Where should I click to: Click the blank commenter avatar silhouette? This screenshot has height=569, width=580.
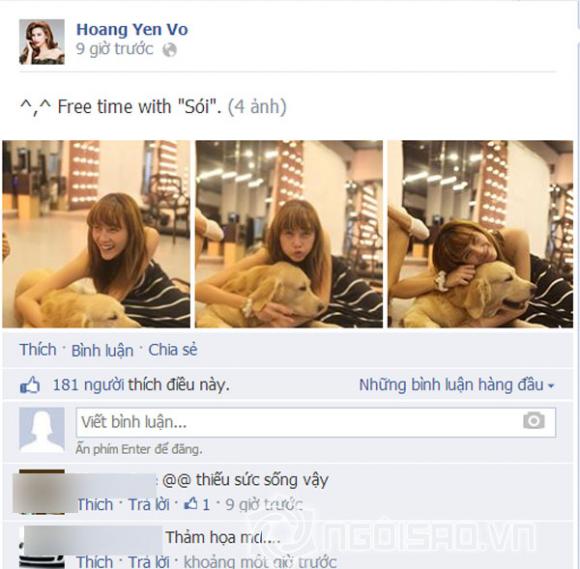pyautogui.click(x=42, y=430)
